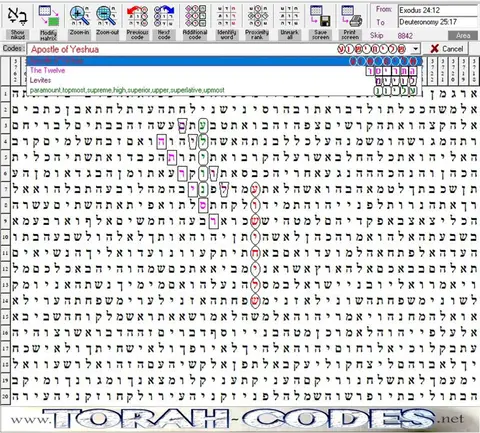The image size is (480, 433).
Task: Click the boxed magenta letter in row 8
Action: [202, 206]
